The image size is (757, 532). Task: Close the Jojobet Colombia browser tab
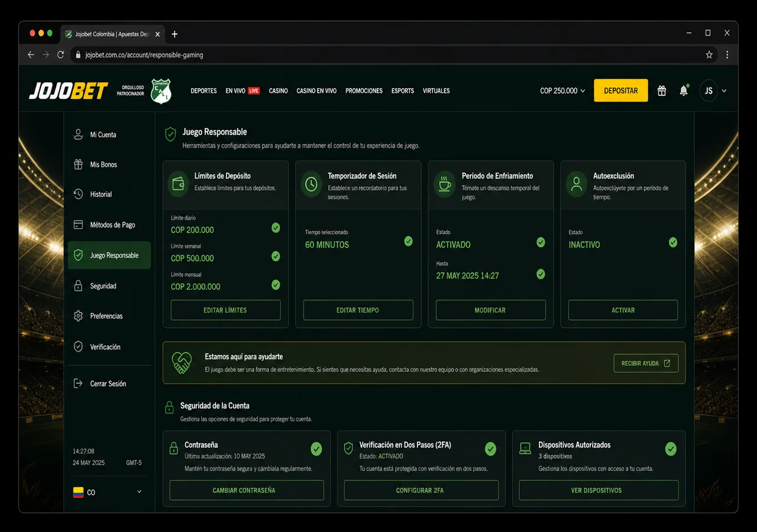[157, 34]
